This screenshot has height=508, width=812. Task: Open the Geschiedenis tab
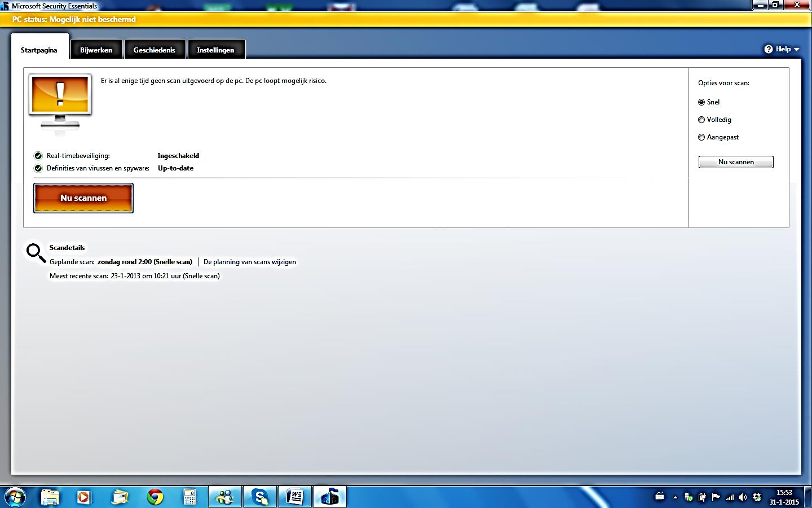[155, 50]
